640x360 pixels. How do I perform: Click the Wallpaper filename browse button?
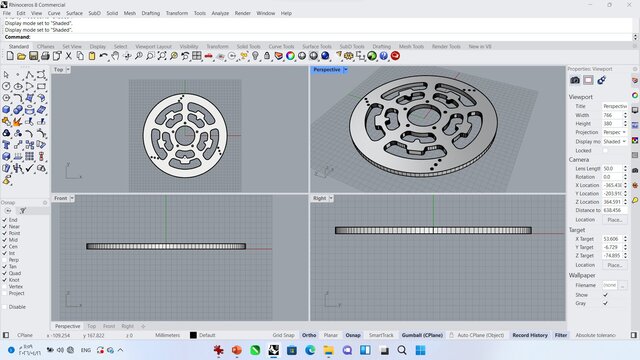pos(622,286)
